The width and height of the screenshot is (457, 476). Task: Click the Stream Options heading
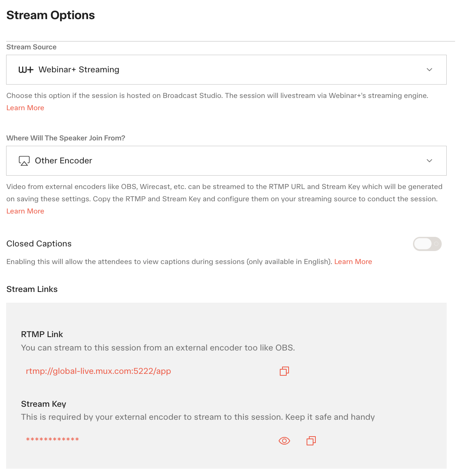click(51, 15)
